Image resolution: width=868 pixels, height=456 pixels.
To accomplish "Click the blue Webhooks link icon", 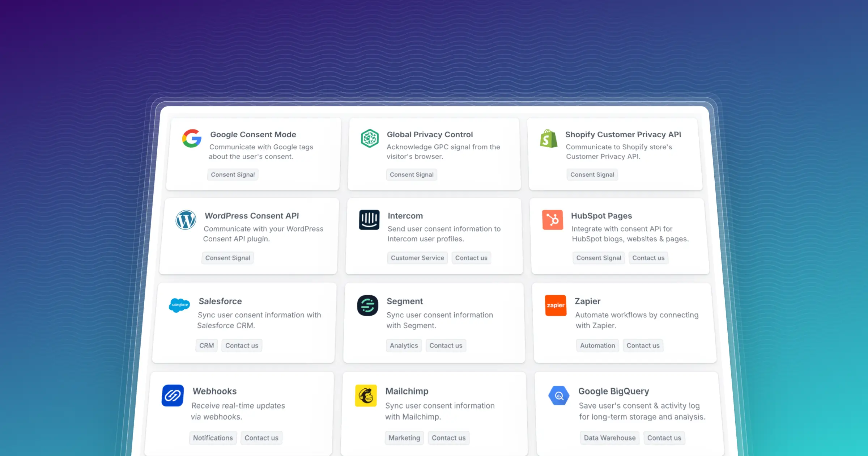I will point(173,396).
